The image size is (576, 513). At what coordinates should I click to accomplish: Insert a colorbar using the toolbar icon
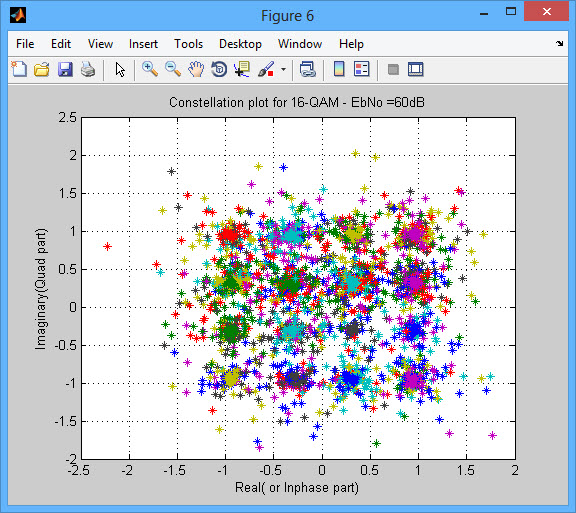(x=339, y=69)
